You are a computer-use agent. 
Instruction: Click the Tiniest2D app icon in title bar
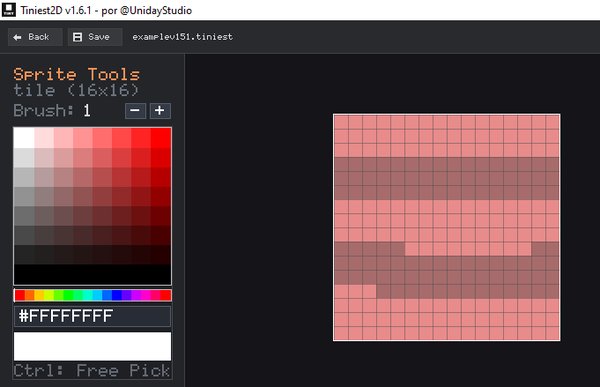8,10
